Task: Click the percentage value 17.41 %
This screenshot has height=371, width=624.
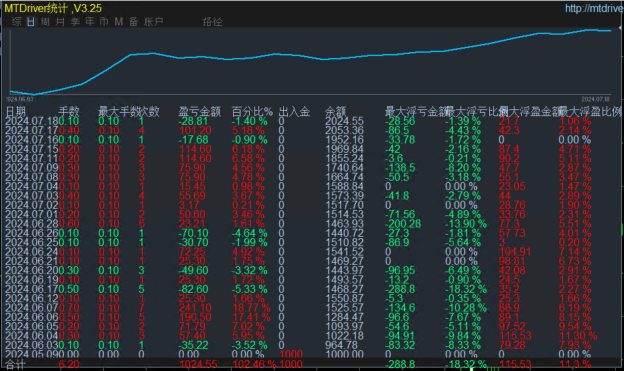Action: (251, 317)
